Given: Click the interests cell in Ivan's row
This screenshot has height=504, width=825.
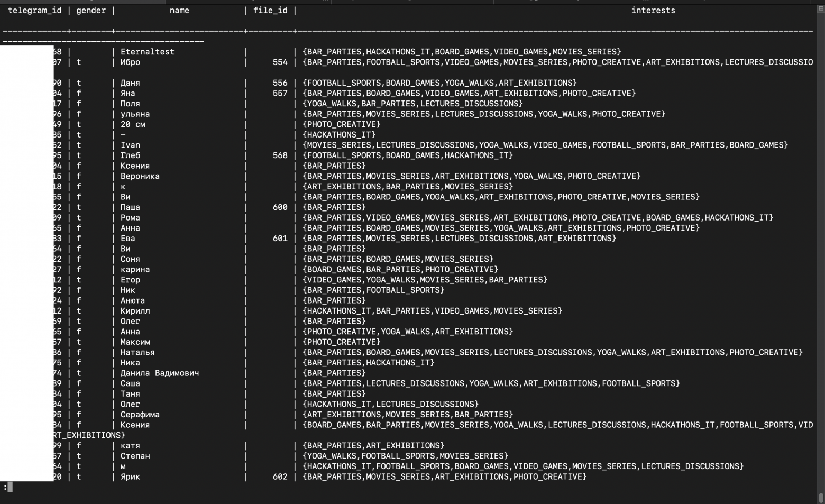Looking at the screenshot, I should pos(545,145).
